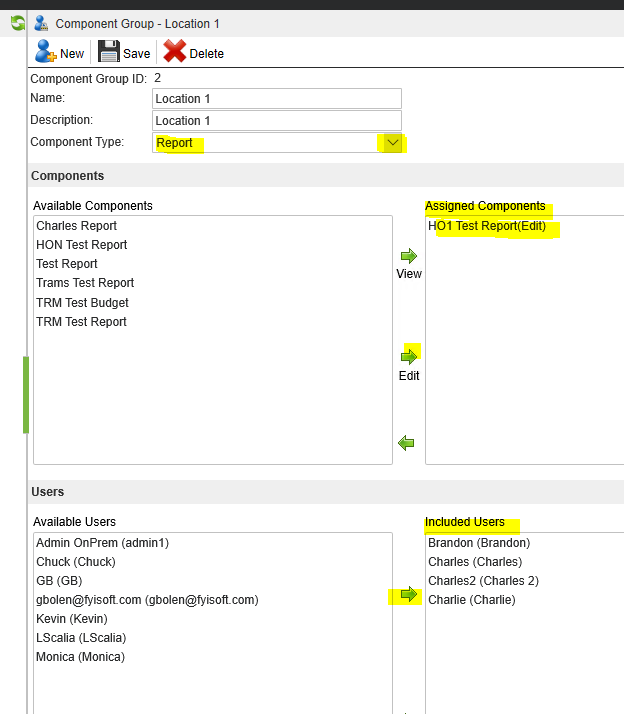The image size is (624, 714).
Task: Select Brandon (Brandon) in Included Users
Action: click(x=479, y=543)
